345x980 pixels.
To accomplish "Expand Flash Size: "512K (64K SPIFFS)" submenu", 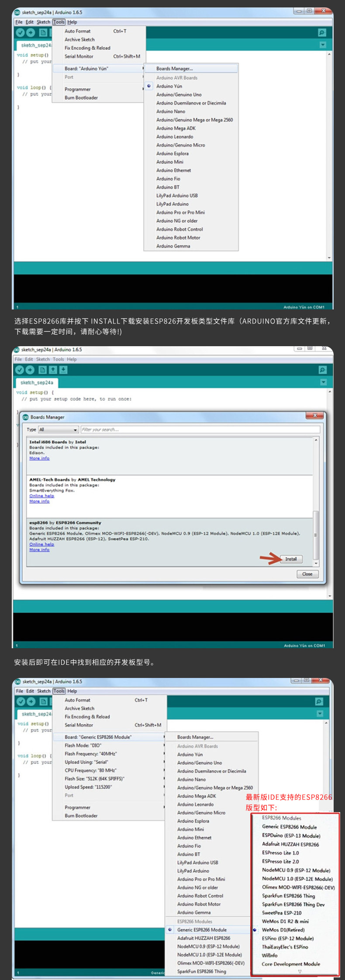I will click(109, 778).
